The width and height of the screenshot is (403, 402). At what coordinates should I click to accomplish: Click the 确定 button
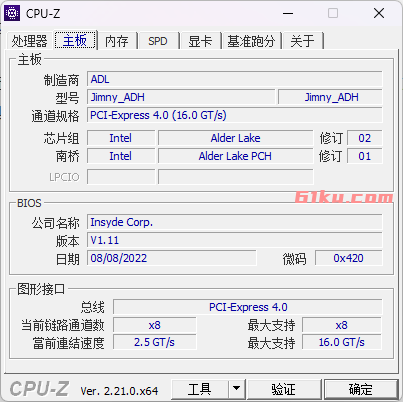pyautogui.click(x=361, y=389)
